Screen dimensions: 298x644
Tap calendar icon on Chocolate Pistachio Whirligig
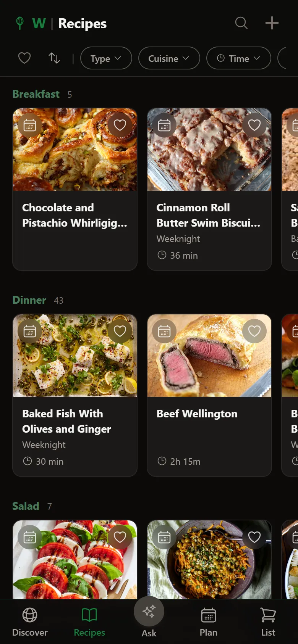click(x=30, y=125)
